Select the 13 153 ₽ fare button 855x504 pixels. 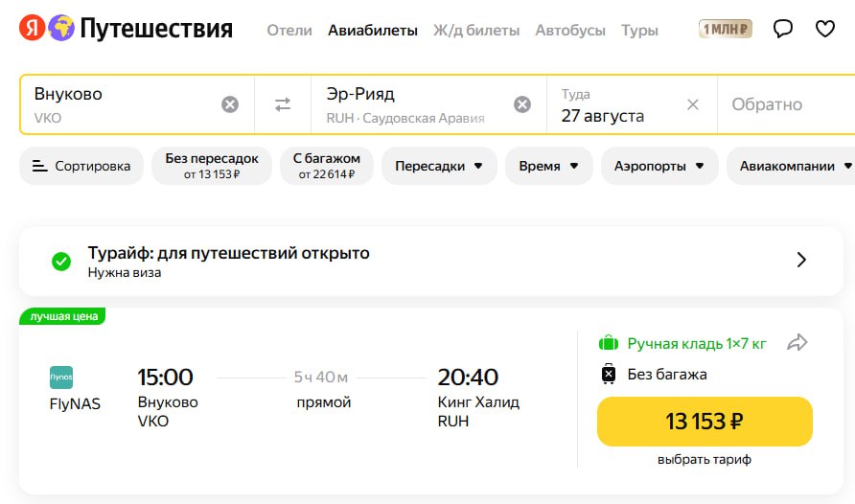[705, 422]
